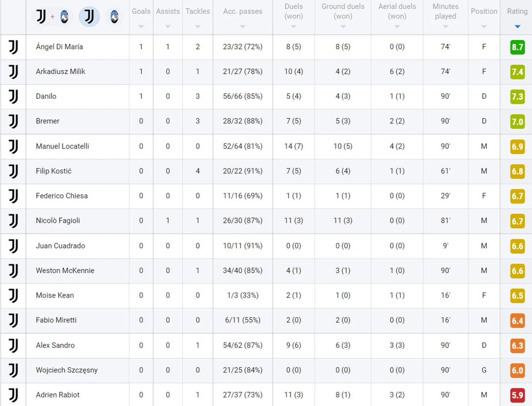Click the Juventus badge next to Adrien Rabiot
Screen dimensions: 532x406
(13, 395)
